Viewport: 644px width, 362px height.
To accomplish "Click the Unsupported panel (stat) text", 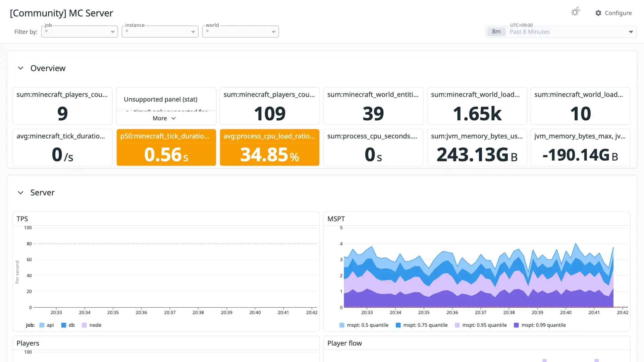I will (x=160, y=99).
